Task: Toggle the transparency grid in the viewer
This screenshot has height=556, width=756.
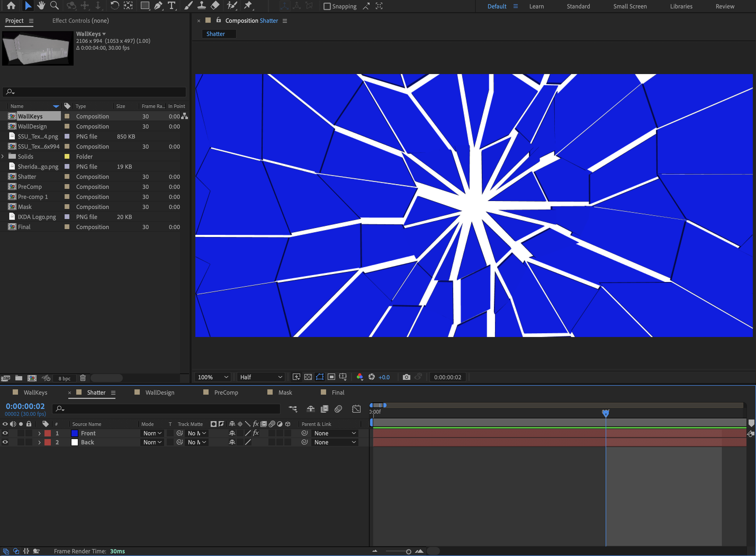Action: (x=308, y=377)
